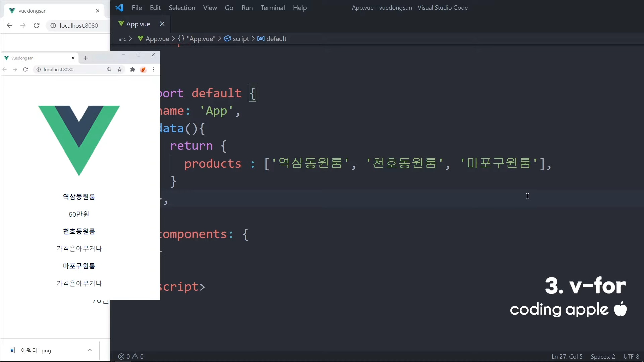Open a new tab with the plus button
The width and height of the screenshot is (644, 362).
point(86,58)
